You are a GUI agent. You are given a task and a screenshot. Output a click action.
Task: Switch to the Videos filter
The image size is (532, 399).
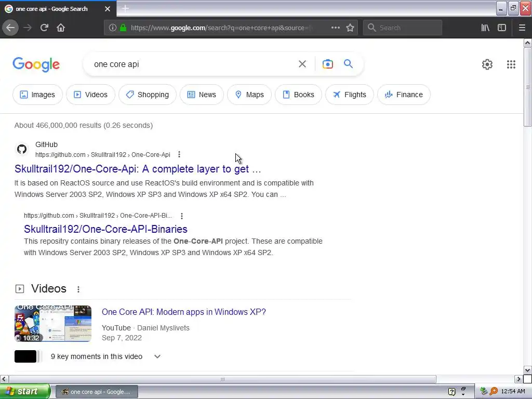pos(90,95)
